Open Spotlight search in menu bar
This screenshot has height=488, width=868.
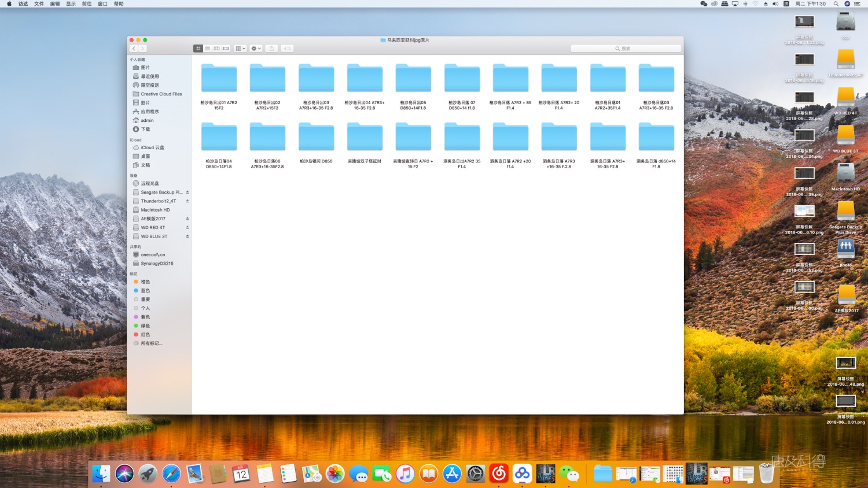836,3
